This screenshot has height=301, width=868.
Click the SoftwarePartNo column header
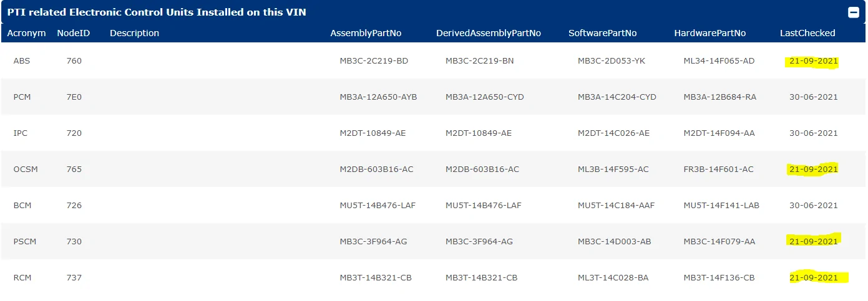click(605, 33)
